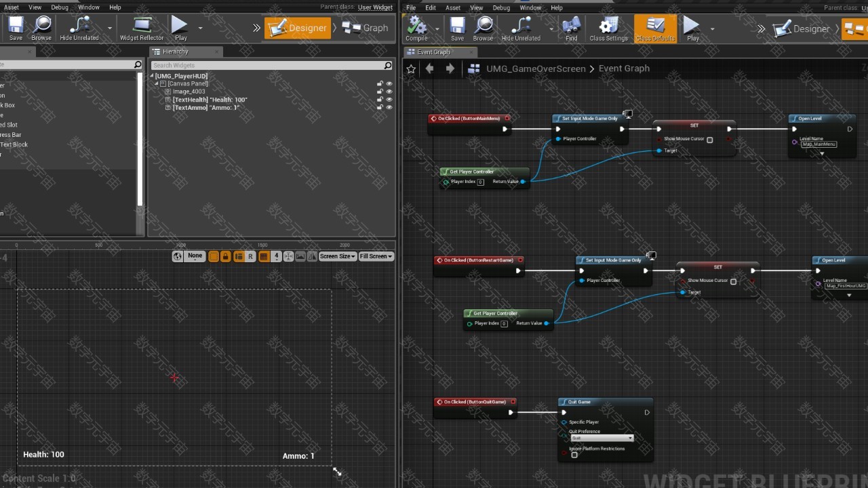Click the Designer button in the right editor
The width and height of the screenshot is (868, 488).
[x=803, y=28]
